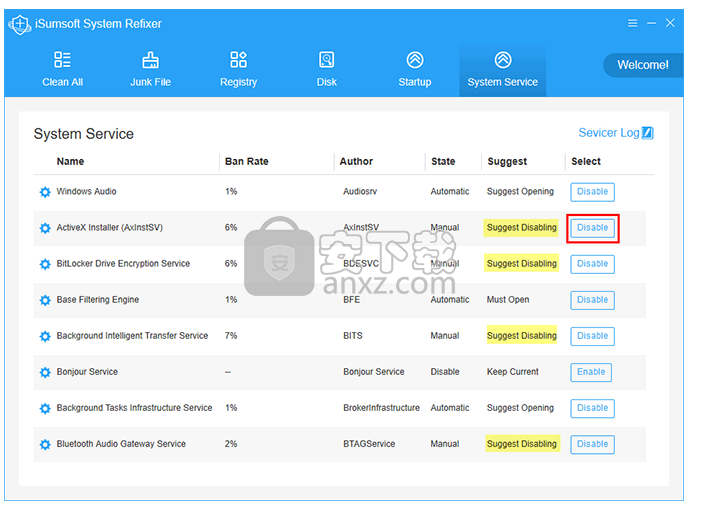The height and width of the screenshot is (515, 704).
Task: Click the Audiosrv author cell
Action: tap(360, 192)
